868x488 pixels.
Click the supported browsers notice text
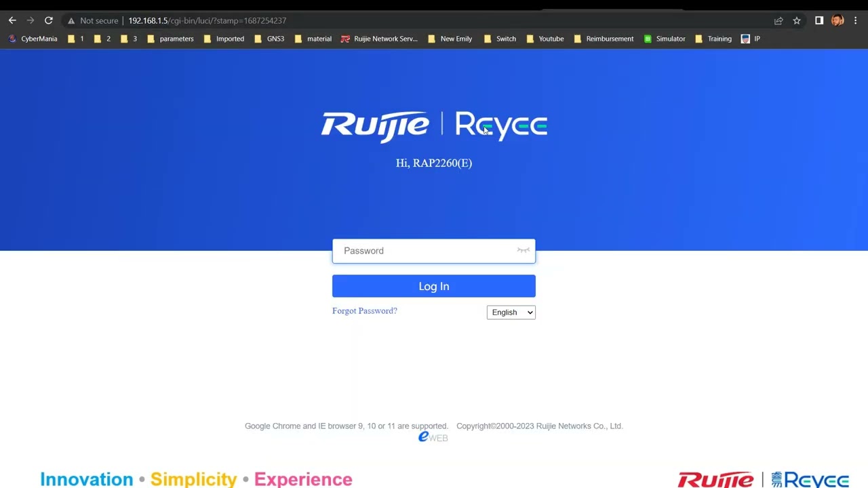point(347,426)
